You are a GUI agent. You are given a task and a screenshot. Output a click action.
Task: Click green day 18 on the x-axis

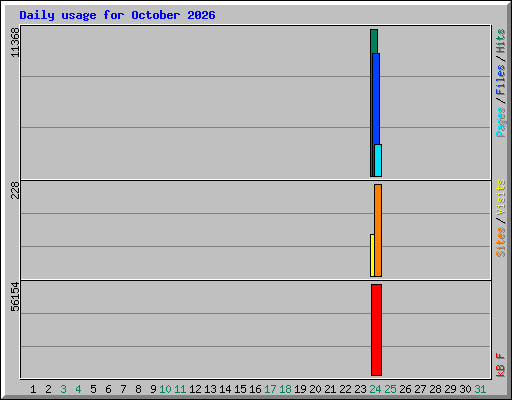(285, 389)
